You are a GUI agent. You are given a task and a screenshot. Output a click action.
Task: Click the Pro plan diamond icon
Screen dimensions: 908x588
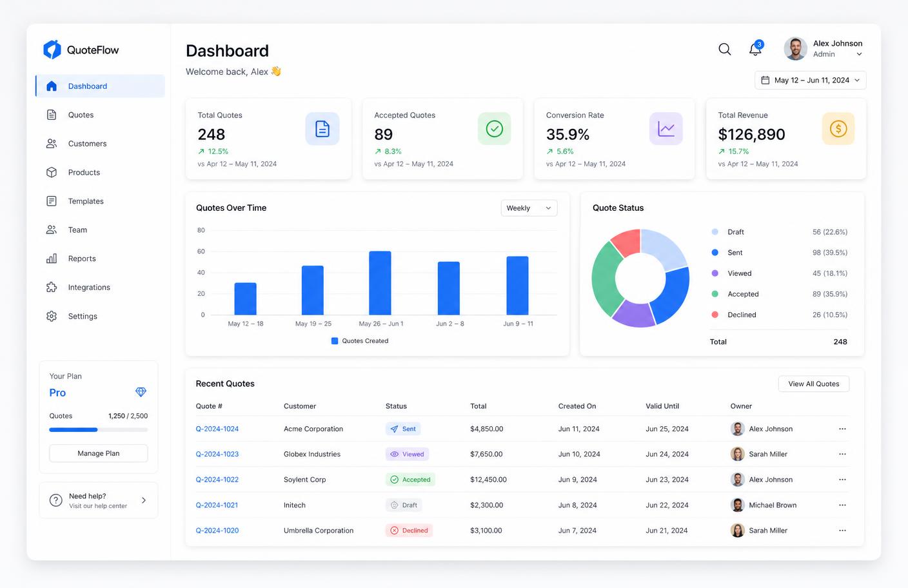(141, 392)
